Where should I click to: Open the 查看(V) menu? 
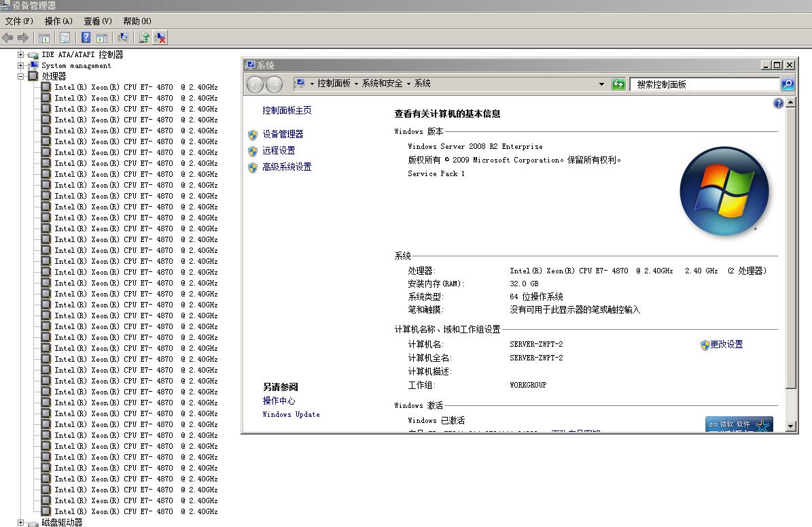pos(97,21)
